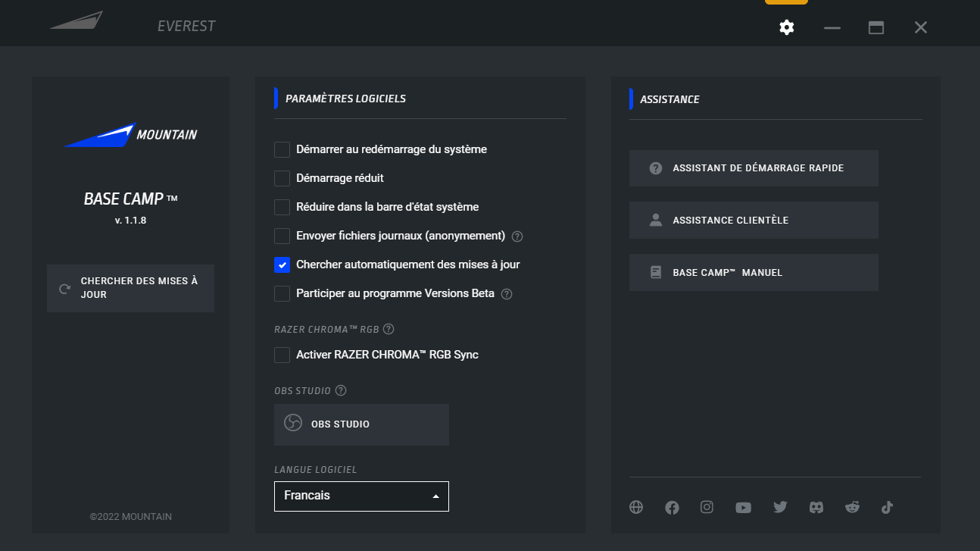980x551 pixels.
Task: Select the EVEREST device tab
Action: click(186, 27)
